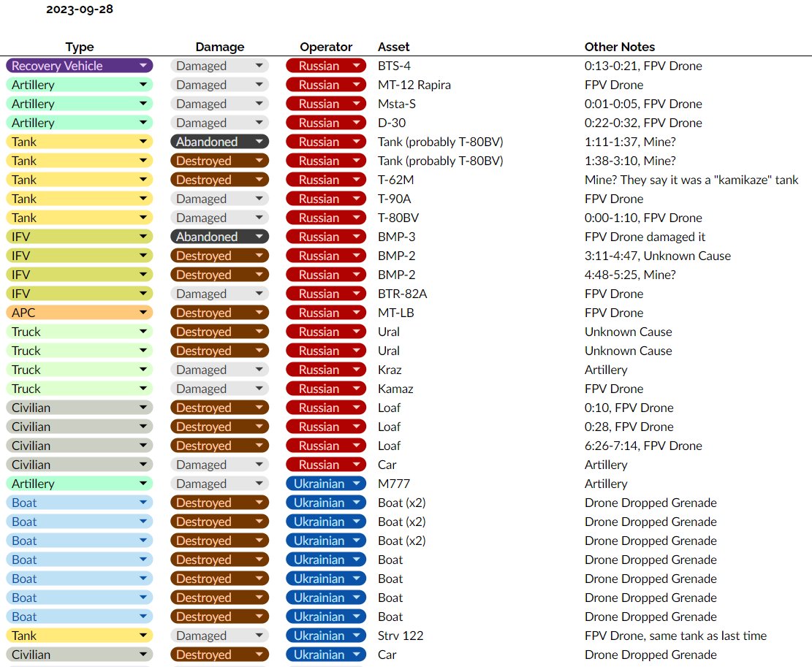Click the dropdown arrow on Kamaz Truck type

point(143,389)
